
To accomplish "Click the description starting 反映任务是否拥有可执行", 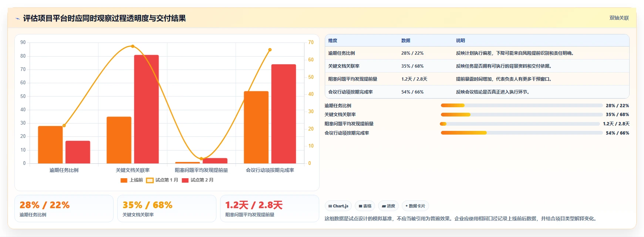I will 505,66.
